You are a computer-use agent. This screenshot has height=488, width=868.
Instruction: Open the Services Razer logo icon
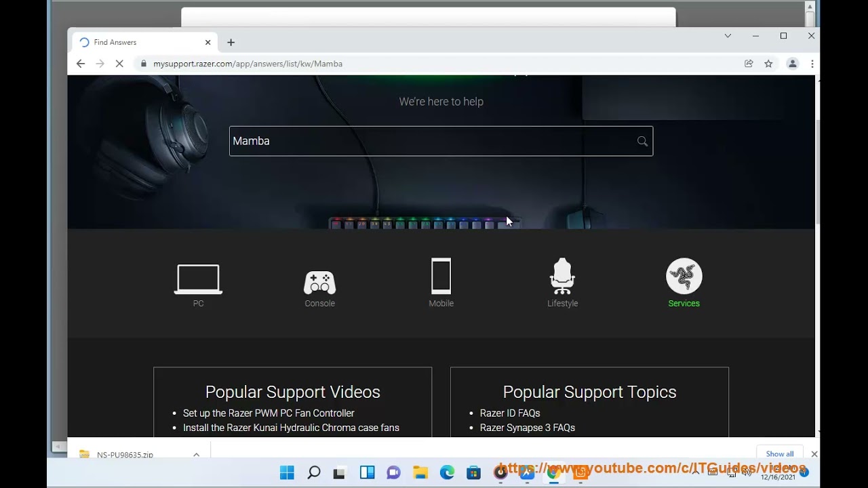pos(684,277)
